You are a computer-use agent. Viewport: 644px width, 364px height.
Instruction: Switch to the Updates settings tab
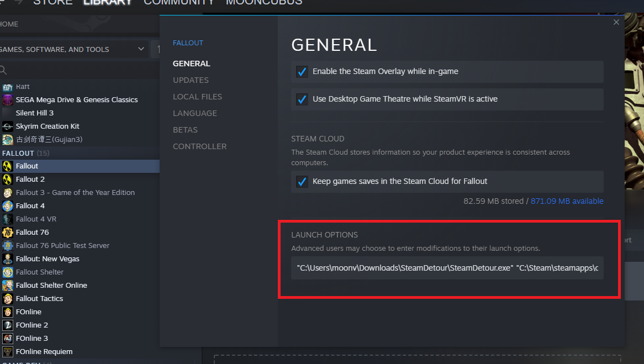[x=191, y=80]
